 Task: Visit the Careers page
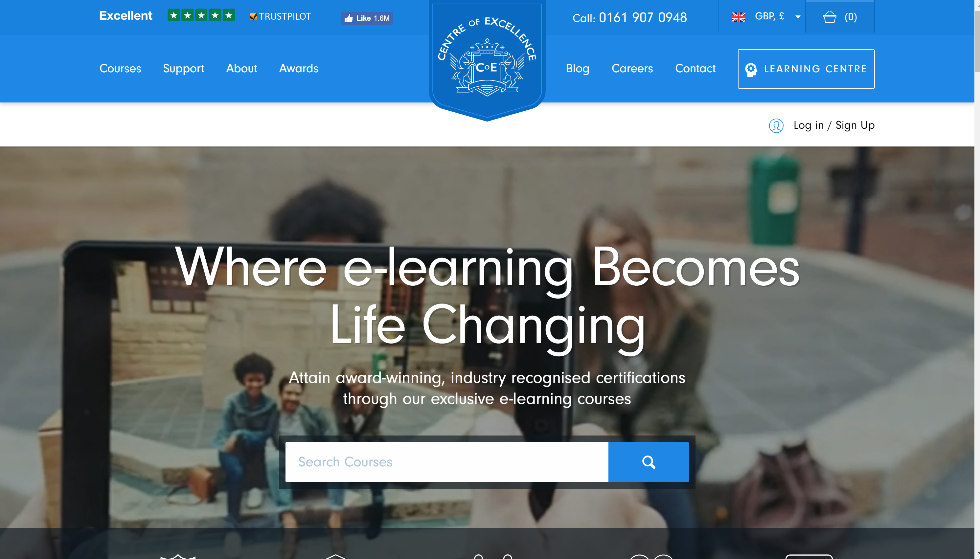pyautogui.click(x=632, y=68)
